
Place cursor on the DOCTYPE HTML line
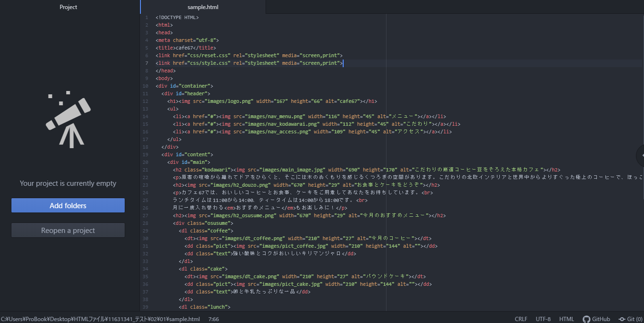coord(177,17)
